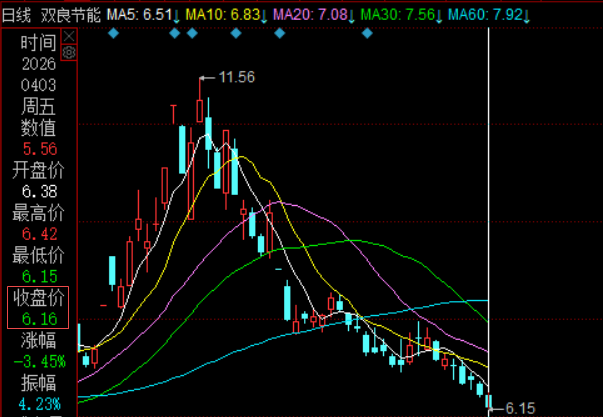The image size is (603, 417).
Task: Select the diamond marker beneath MA10 value
Action: coord(236,34)
